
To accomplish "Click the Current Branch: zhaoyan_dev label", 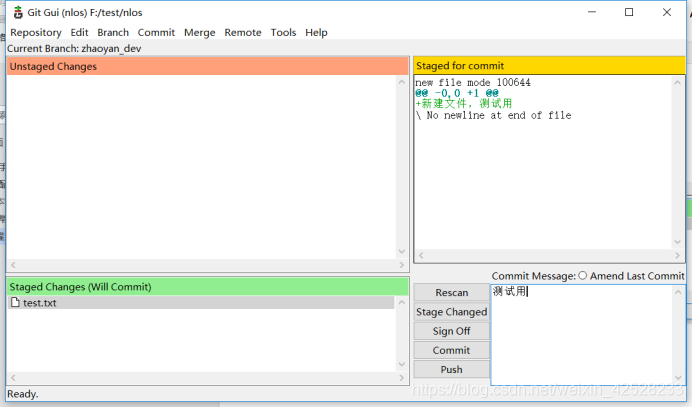I will 74,49.
